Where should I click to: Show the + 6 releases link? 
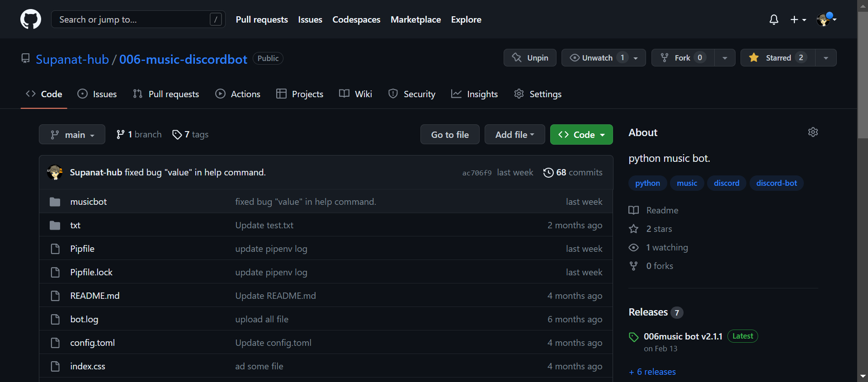[x=652, y=372]
